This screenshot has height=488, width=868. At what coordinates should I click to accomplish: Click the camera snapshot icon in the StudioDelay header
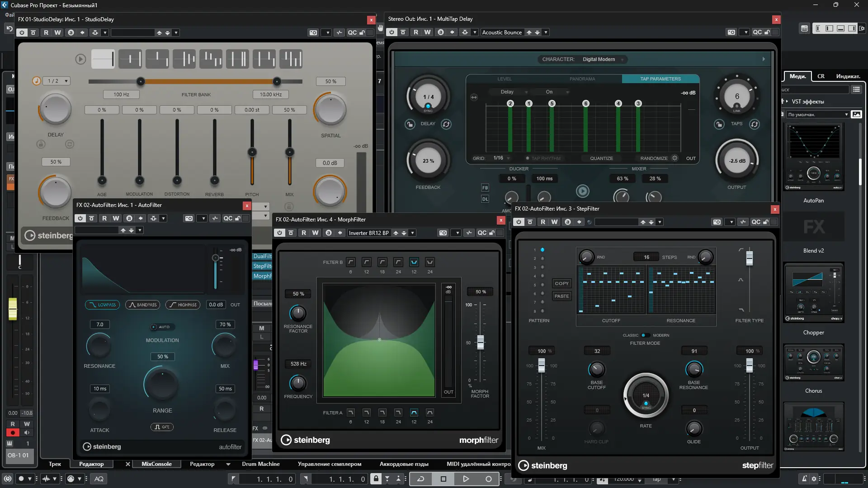[x=313, y=33]
